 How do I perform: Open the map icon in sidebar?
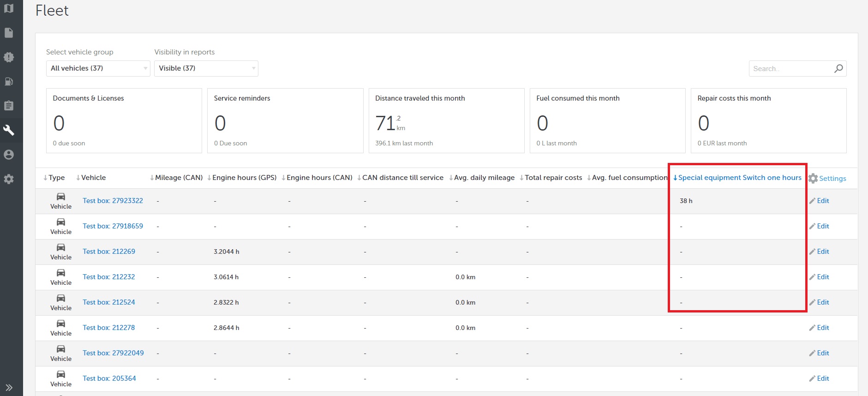pos(9,8)
